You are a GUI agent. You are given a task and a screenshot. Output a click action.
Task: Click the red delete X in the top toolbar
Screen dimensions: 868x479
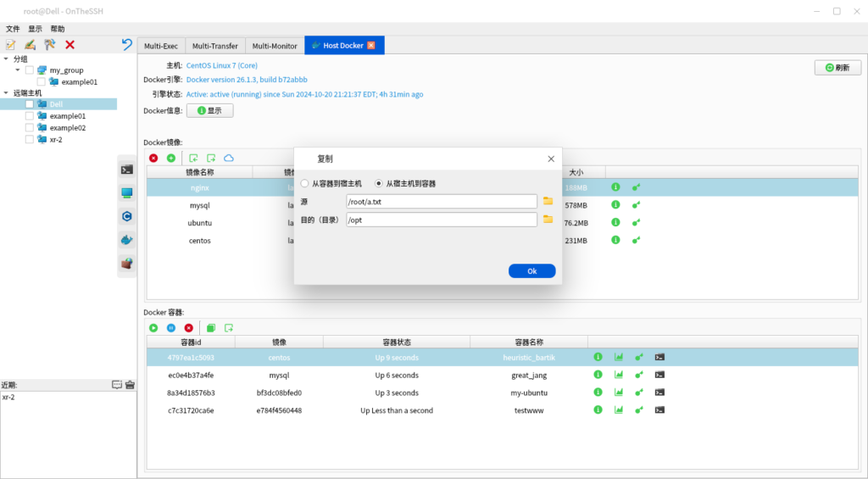70,45
